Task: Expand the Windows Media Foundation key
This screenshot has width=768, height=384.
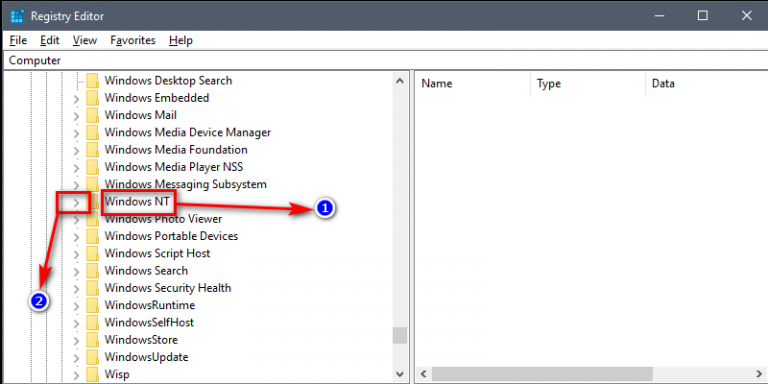Action: pos(76,150)
